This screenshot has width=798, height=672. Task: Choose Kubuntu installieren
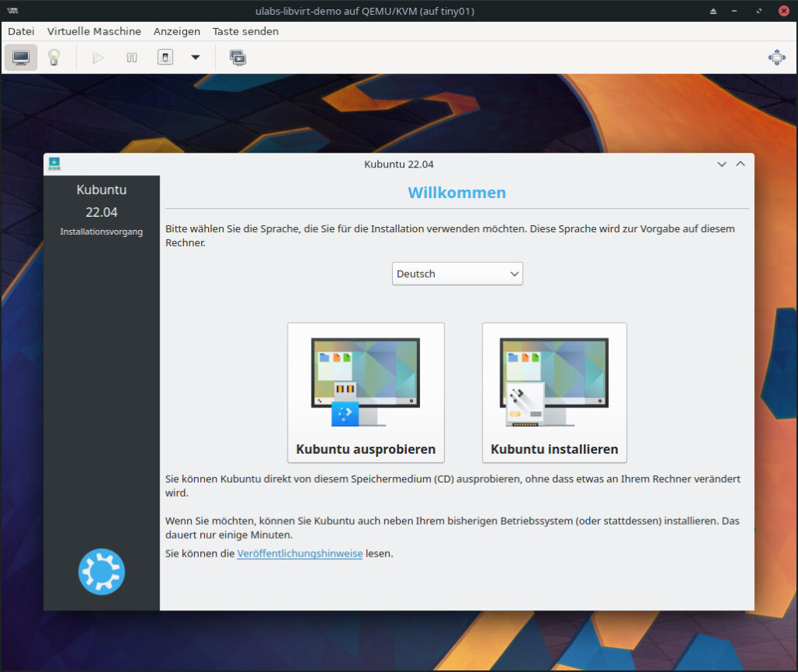554,392
